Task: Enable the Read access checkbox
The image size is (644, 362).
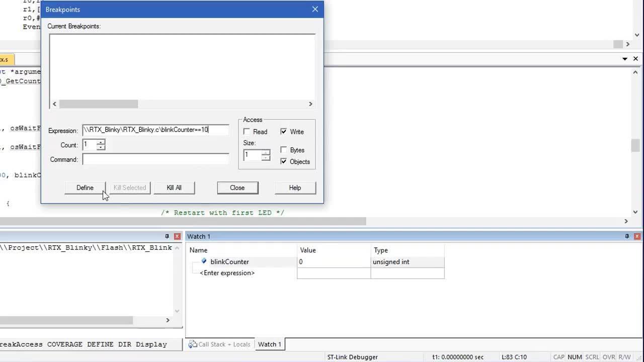Action: coord(247,132)
